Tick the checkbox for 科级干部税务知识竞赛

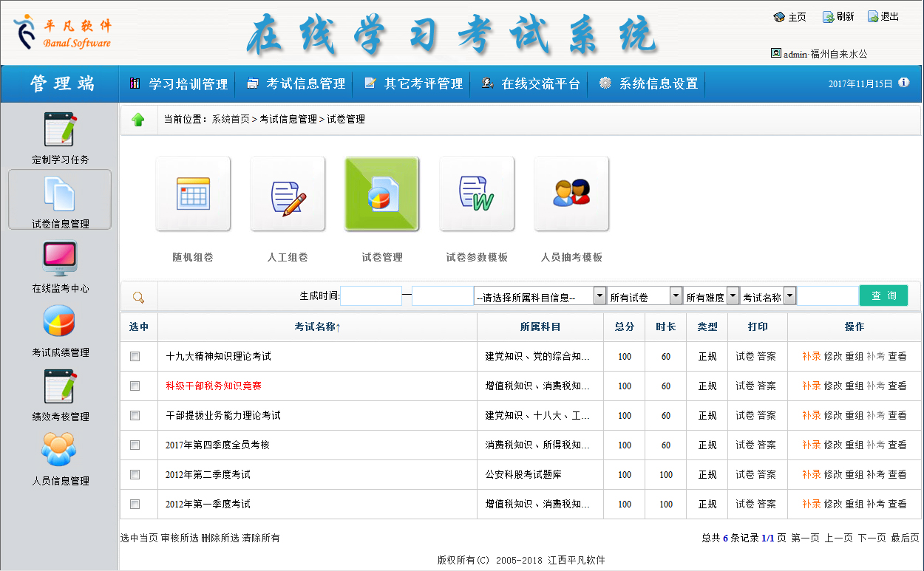pos(135,386)
